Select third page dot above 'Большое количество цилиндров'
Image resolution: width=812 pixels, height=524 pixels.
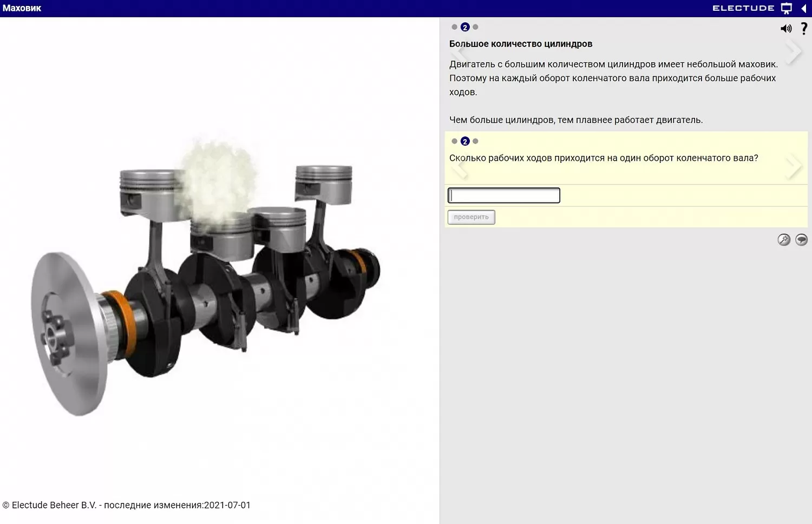475,27
